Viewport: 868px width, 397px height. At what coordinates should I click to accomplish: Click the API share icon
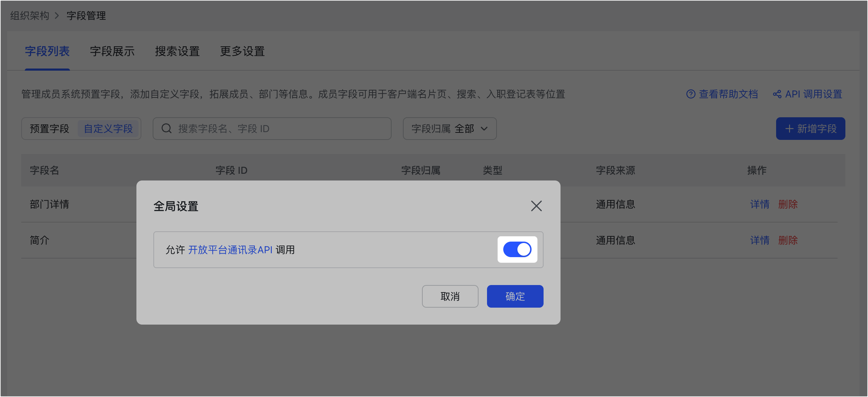coord(777,94)
